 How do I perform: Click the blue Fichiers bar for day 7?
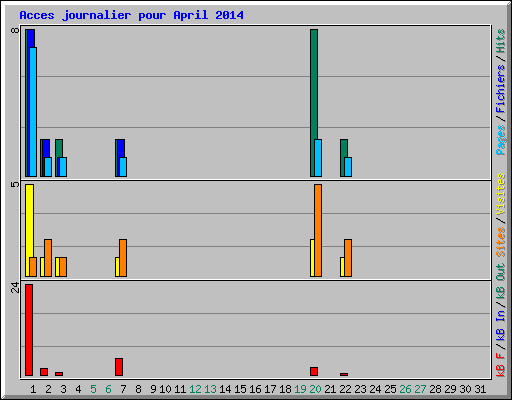tap(121, 148)
